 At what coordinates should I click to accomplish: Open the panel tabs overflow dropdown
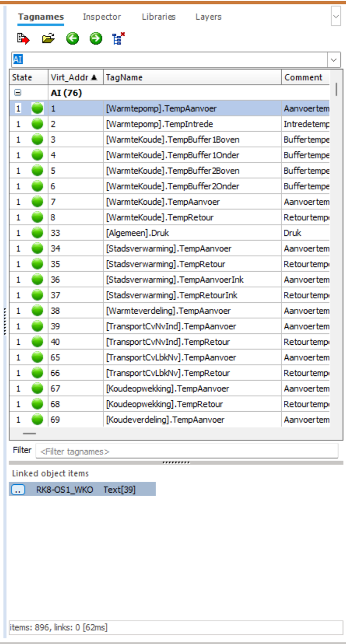click(335, 17)
